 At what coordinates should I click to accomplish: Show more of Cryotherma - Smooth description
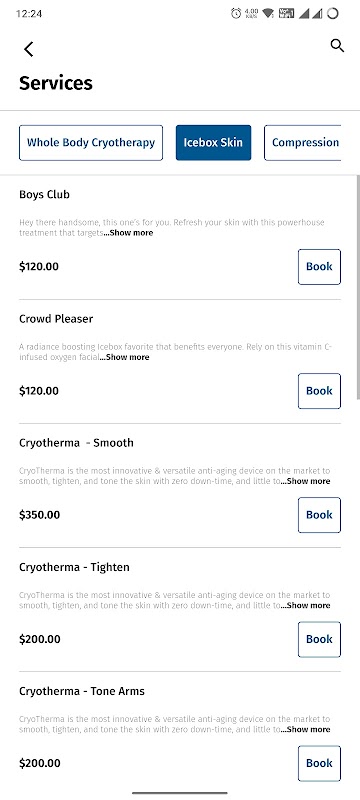coord(305,481)
